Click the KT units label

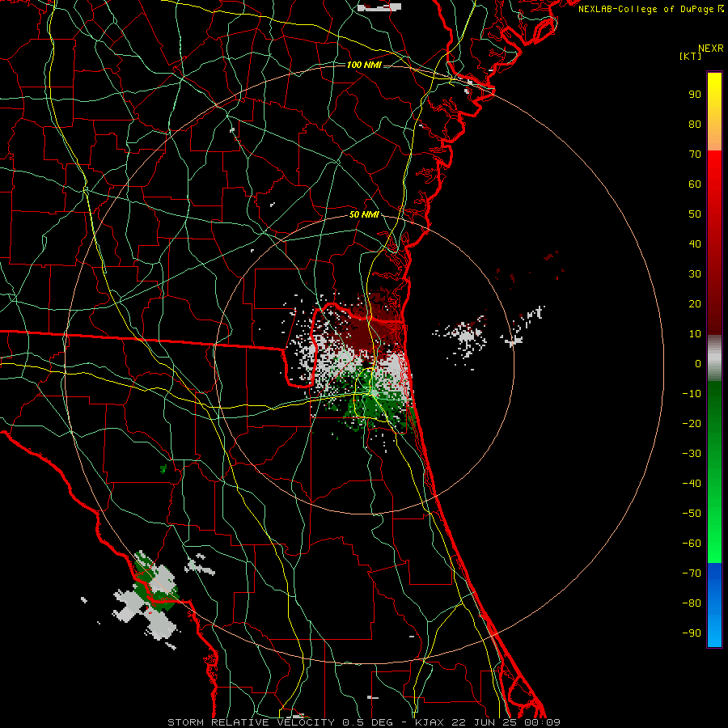tap(691, 56)
